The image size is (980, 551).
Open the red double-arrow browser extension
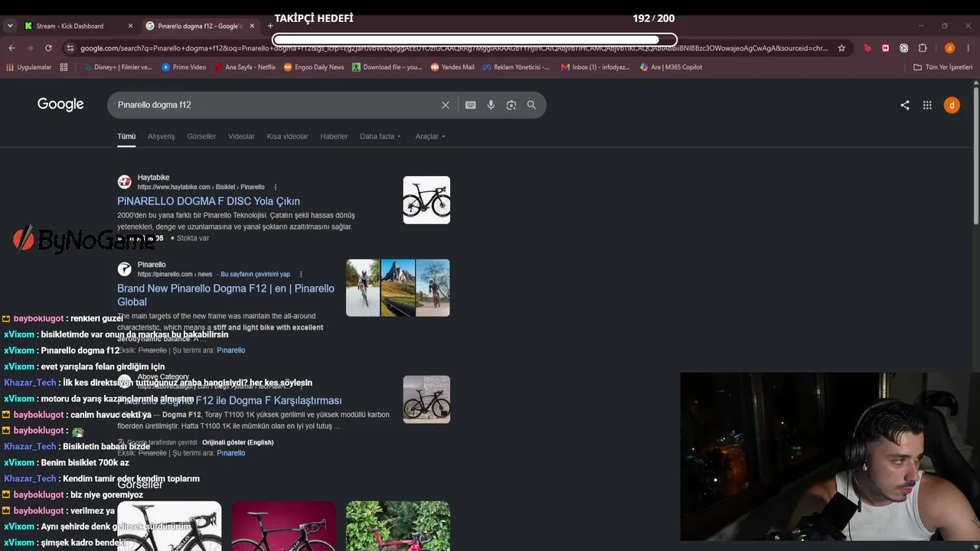(886, 48)
